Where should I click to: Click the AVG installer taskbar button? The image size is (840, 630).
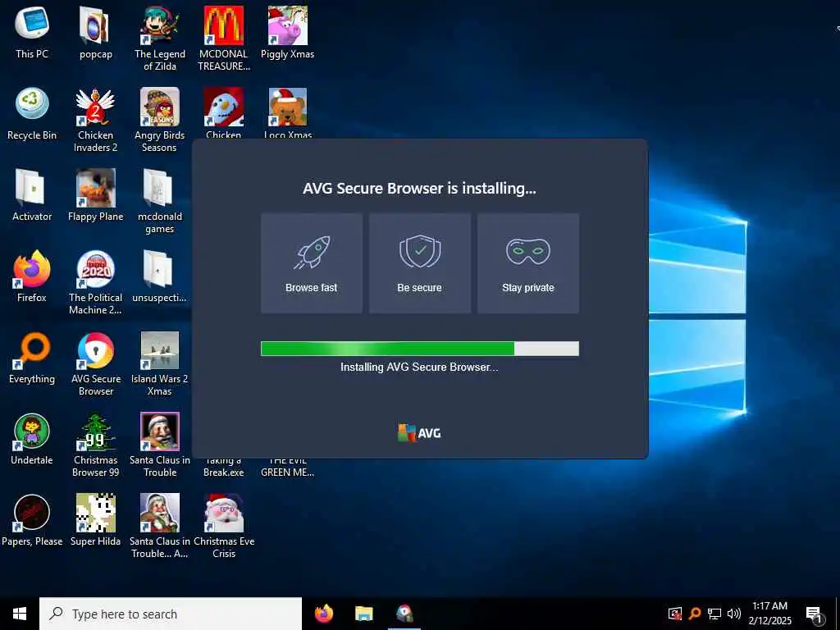(404, 614)
